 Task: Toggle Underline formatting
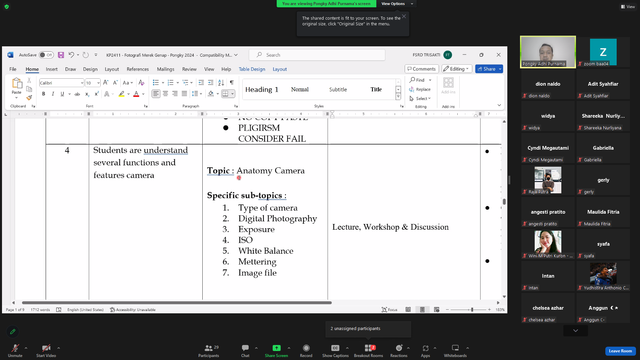click(x=62, y=94)
